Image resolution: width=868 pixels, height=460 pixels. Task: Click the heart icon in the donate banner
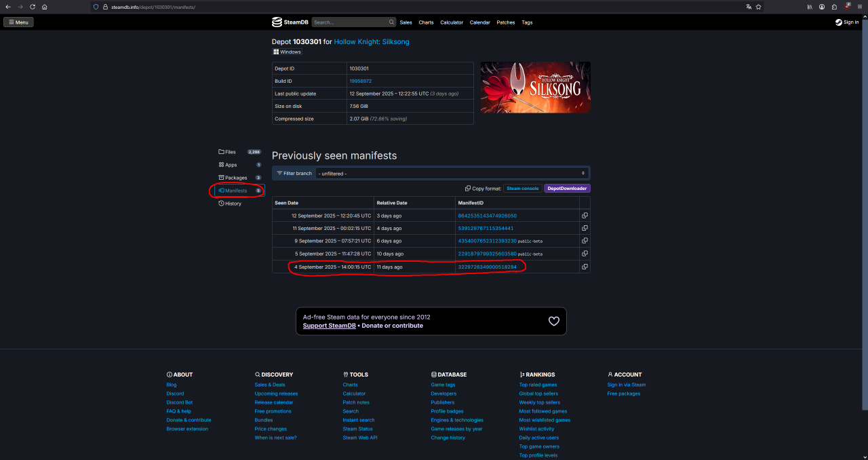click(x=554, y=322)
